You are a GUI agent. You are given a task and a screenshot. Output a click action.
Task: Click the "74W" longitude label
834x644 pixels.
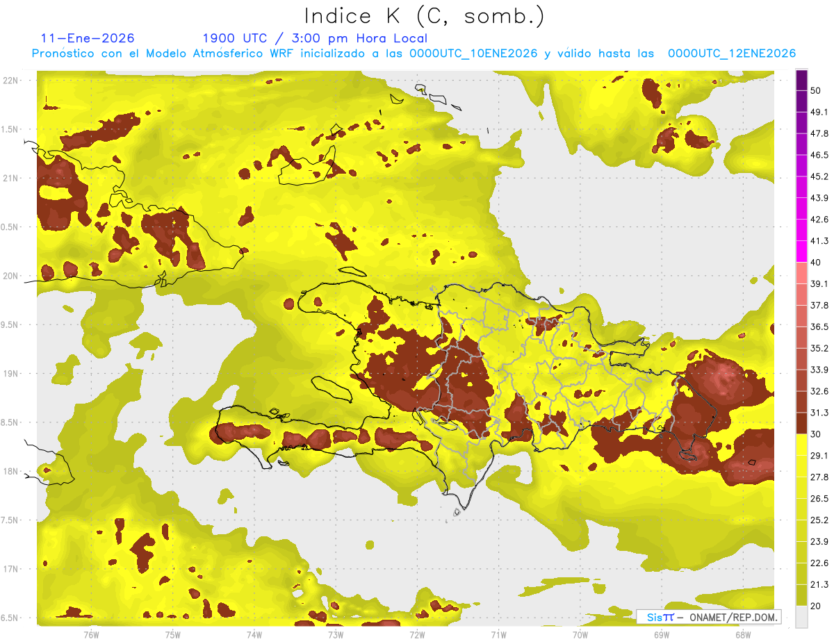click(254, 635)
